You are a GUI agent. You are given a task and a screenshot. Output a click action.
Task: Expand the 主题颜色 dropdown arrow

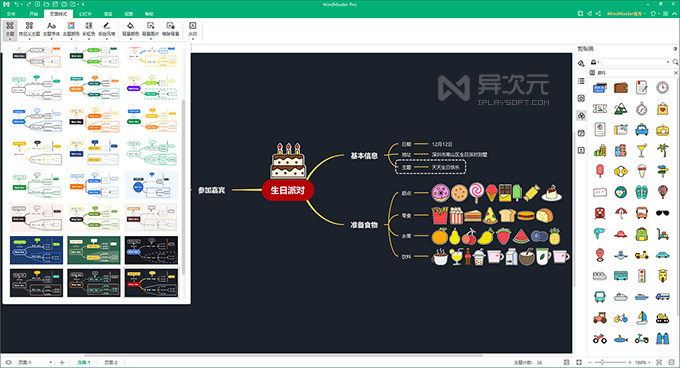(71, 38)
